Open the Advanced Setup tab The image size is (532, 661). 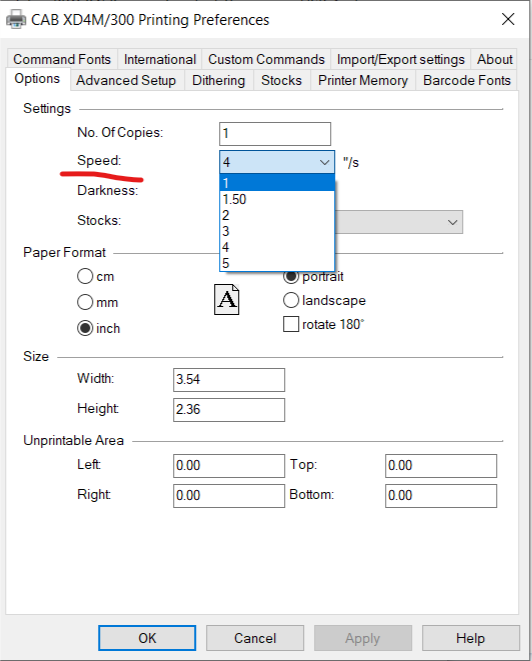[x=126, y=80]
